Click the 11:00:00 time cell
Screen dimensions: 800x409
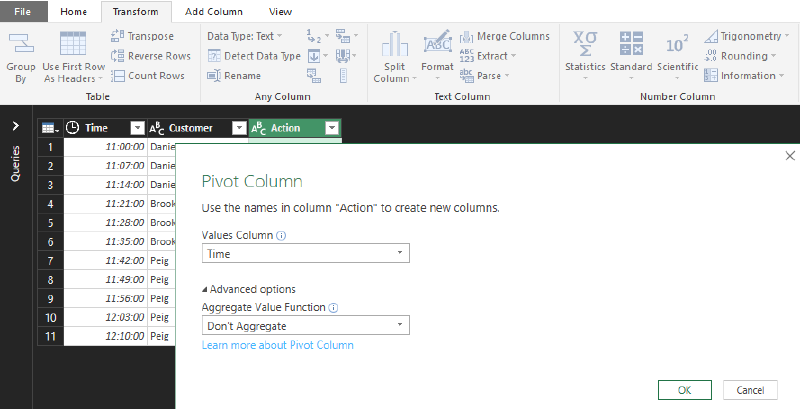coord(105,147)
